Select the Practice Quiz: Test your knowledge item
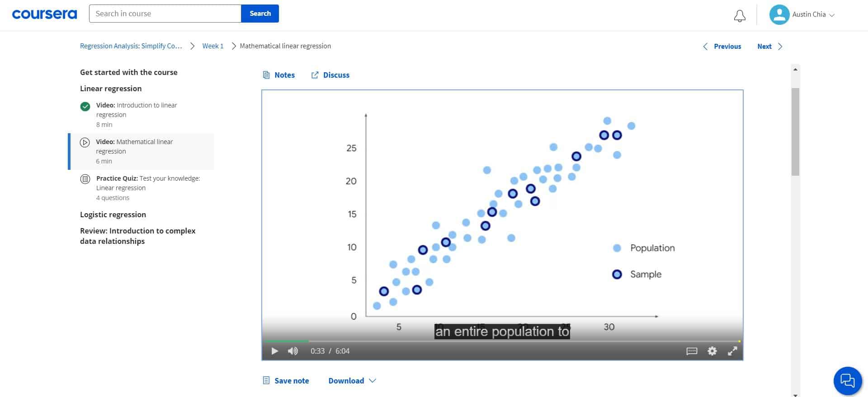This screenshot has width=868, height=397. click(x=148, y=187)
